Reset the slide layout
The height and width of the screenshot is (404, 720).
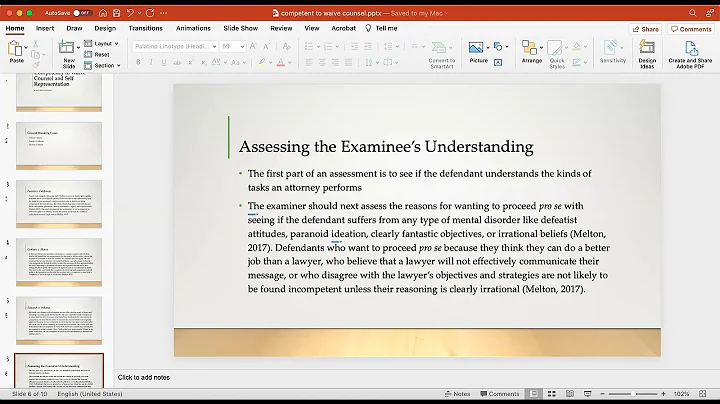tap(97, 54)
